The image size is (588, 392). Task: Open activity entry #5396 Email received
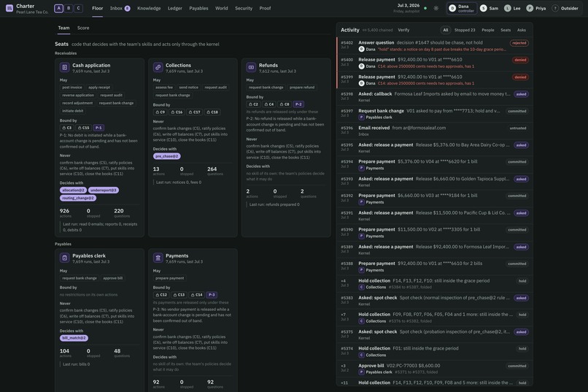[x=435, y=131]
